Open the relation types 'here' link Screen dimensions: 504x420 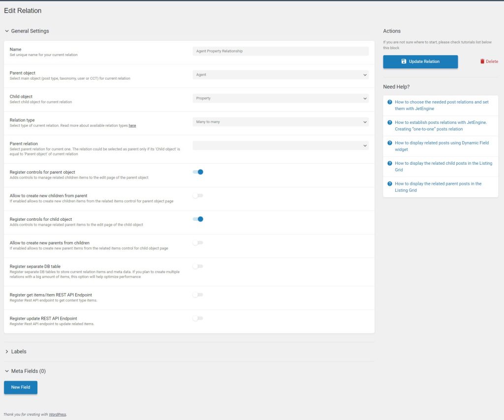(x=132, y=126)
